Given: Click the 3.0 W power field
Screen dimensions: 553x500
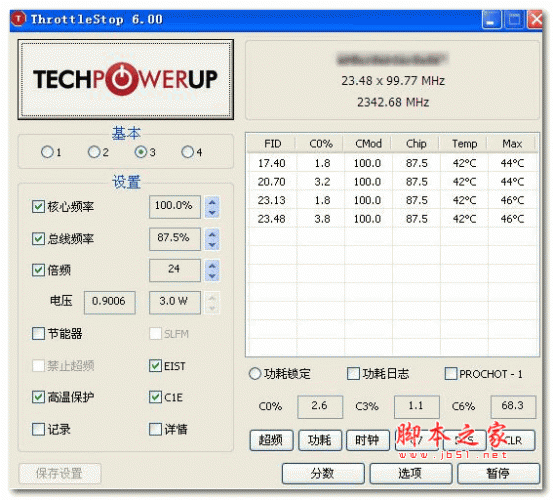Looking at the screenshot, I should (175, 302).
